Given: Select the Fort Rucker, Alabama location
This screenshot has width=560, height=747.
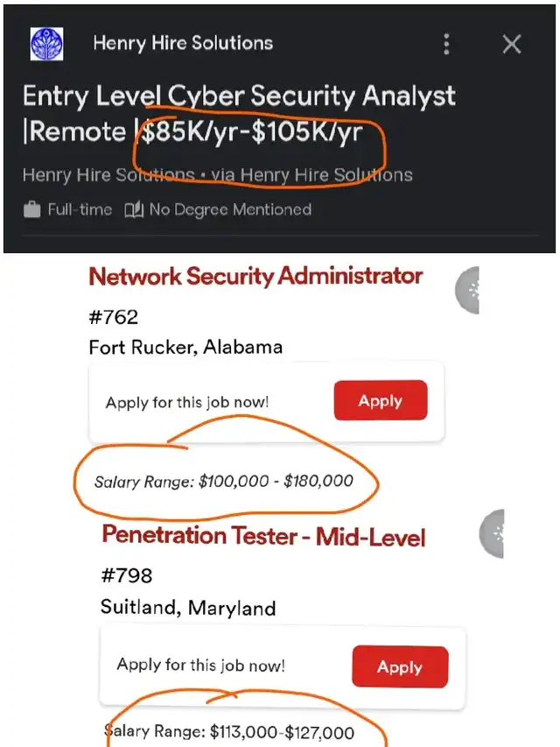Looking at the screenshot, I should [185, 347].
